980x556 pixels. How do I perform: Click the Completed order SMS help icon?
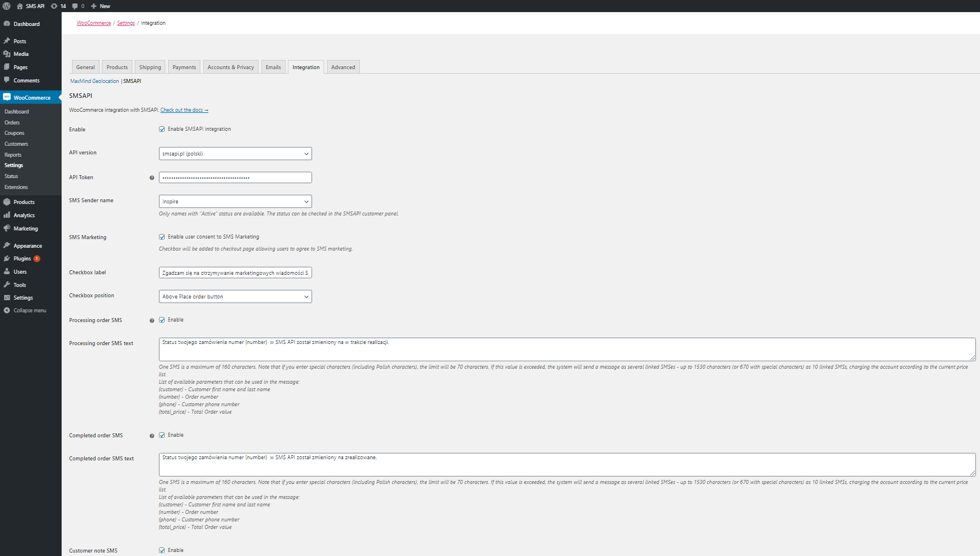coord(152,436)
